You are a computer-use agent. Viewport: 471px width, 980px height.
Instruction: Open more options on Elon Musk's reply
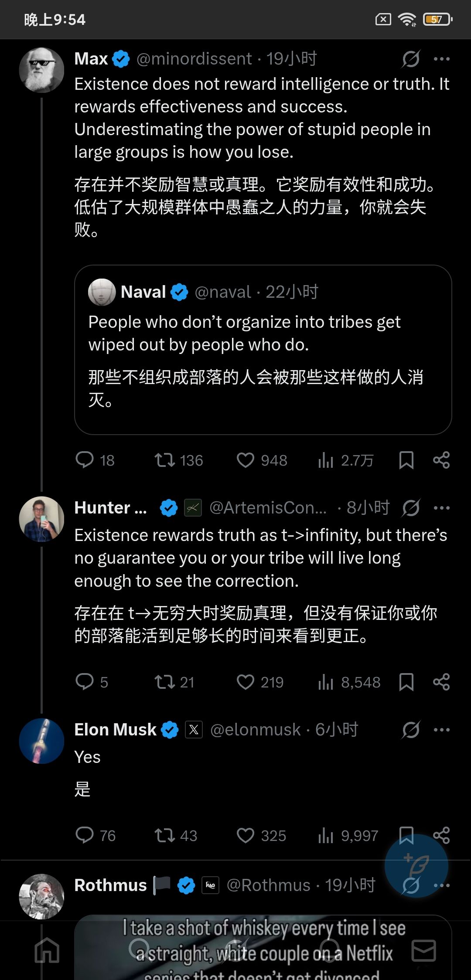(x=441, y=730)
